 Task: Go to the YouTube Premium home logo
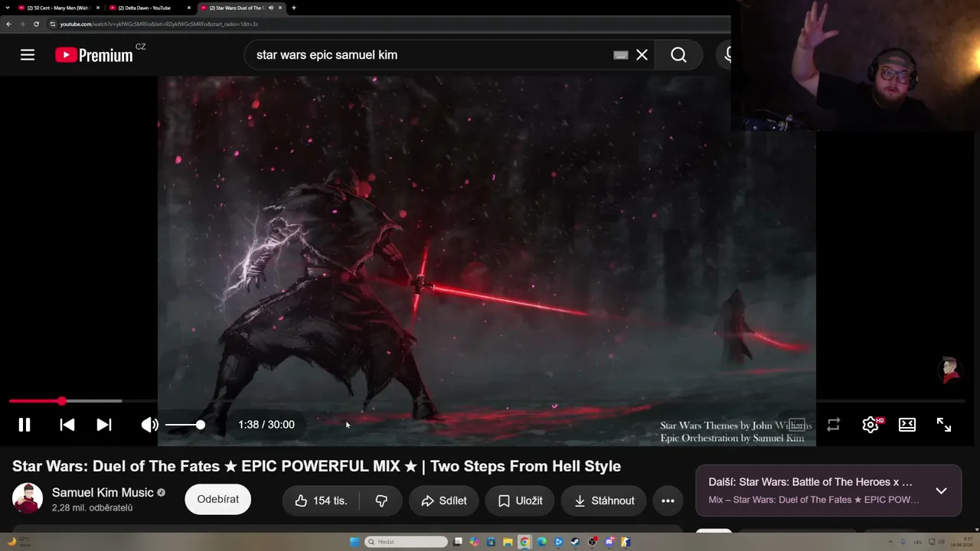click(x=94, y=54)
